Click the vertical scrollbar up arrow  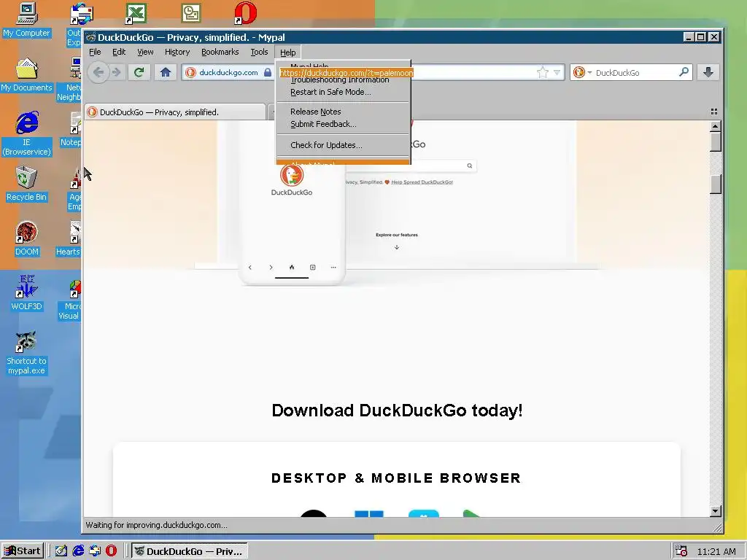tap(715, 126)
